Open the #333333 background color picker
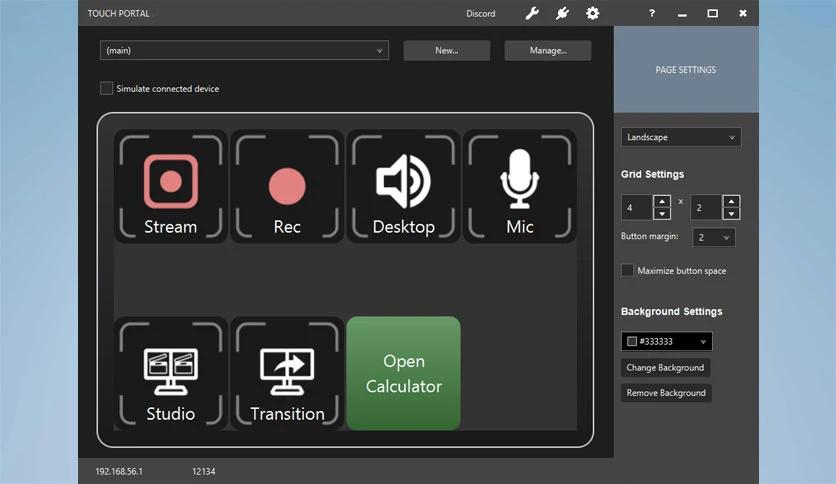 tap(667, 341)
